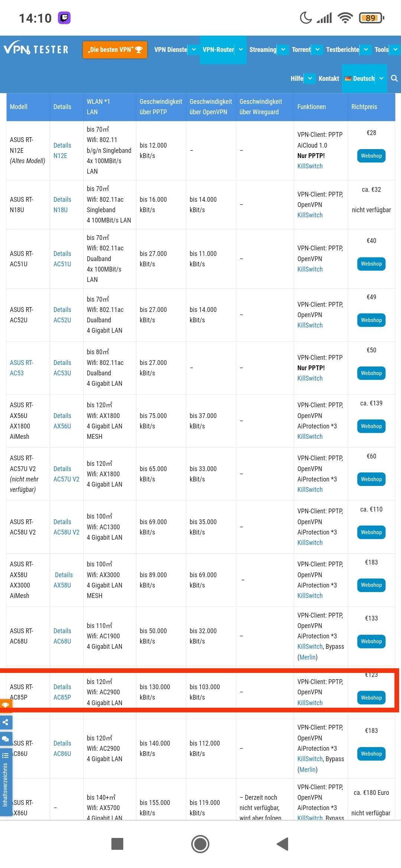The width and height of the screenshot is (401, 868).
Task: Open the VPN-Router menu item
Action: [x=218, y=49]
